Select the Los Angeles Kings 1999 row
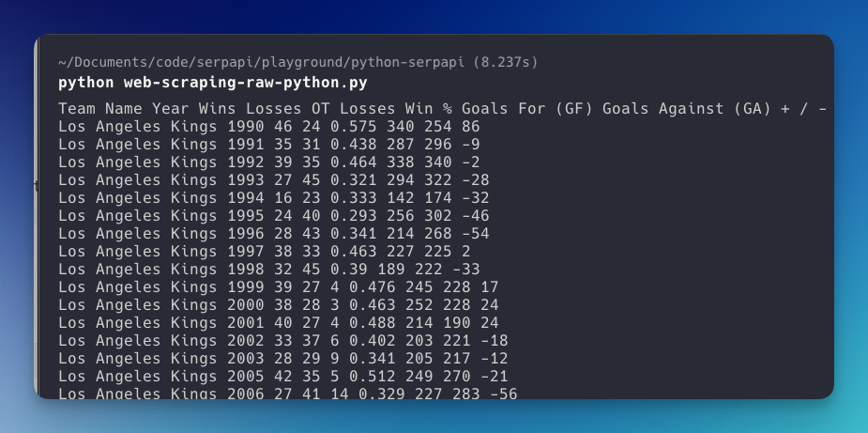 (278, 287)
